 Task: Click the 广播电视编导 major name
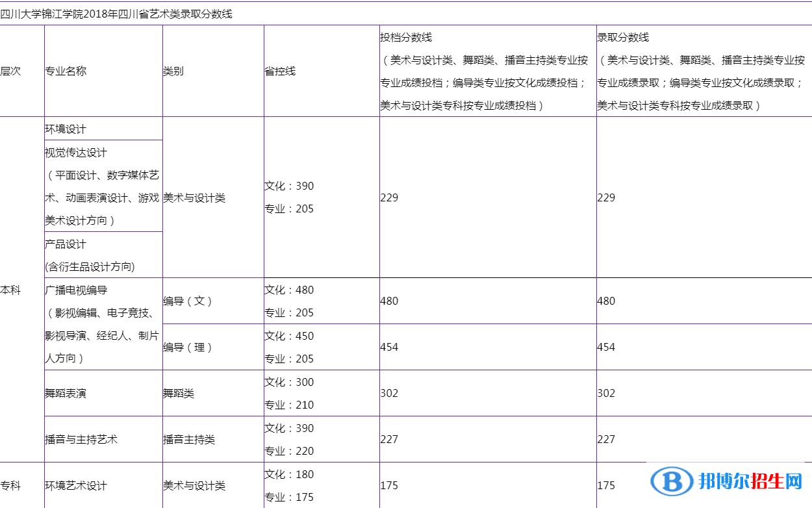76,290
